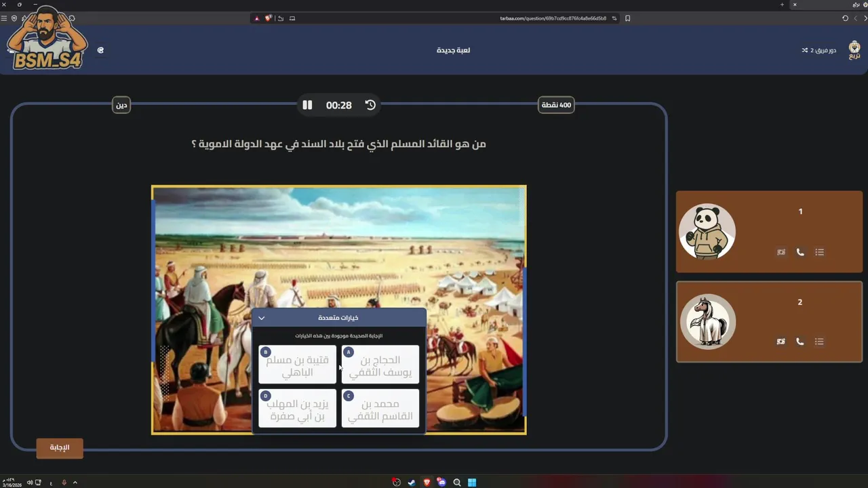Open Discord from the taskbar
The height and width of the screenshot is (488, 868).
coord(441,483)
